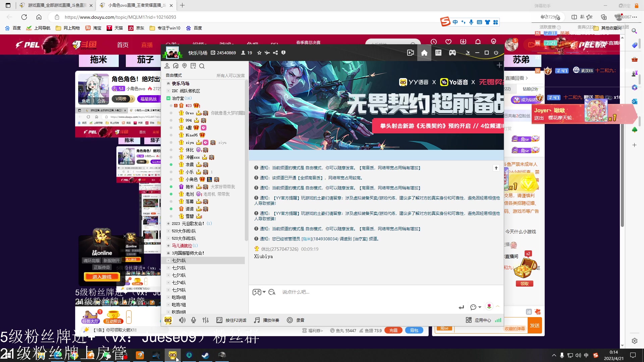Viewport: 644px width, 362px height.
Task: Open the 直播回看 replay link
Action: point(517,78)
